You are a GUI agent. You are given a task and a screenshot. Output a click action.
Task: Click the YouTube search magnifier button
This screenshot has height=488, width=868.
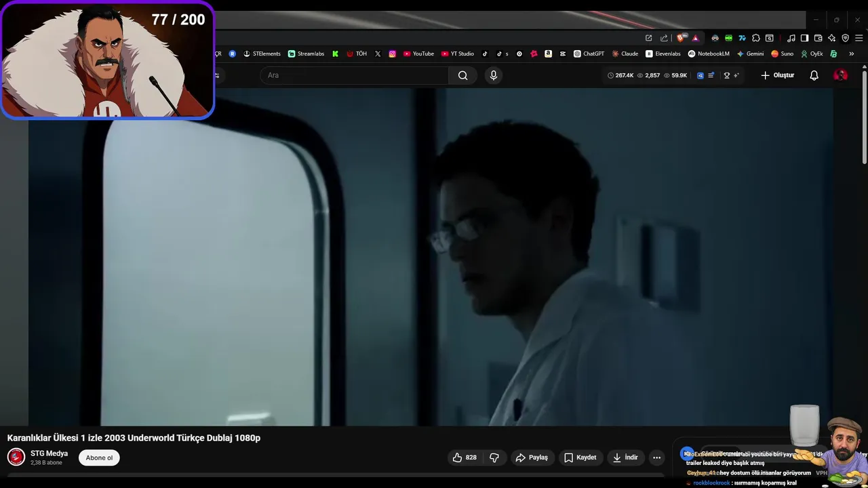point(462,75)
